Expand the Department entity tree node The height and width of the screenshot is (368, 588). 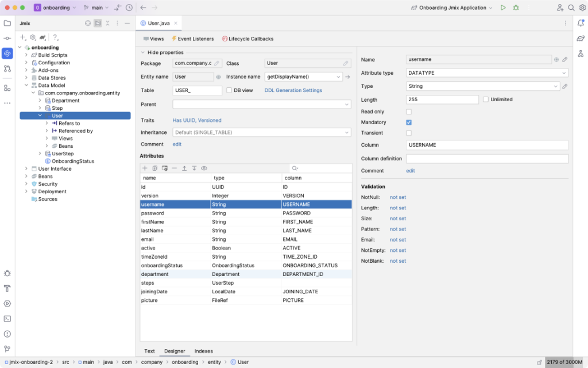pos(40,101)
